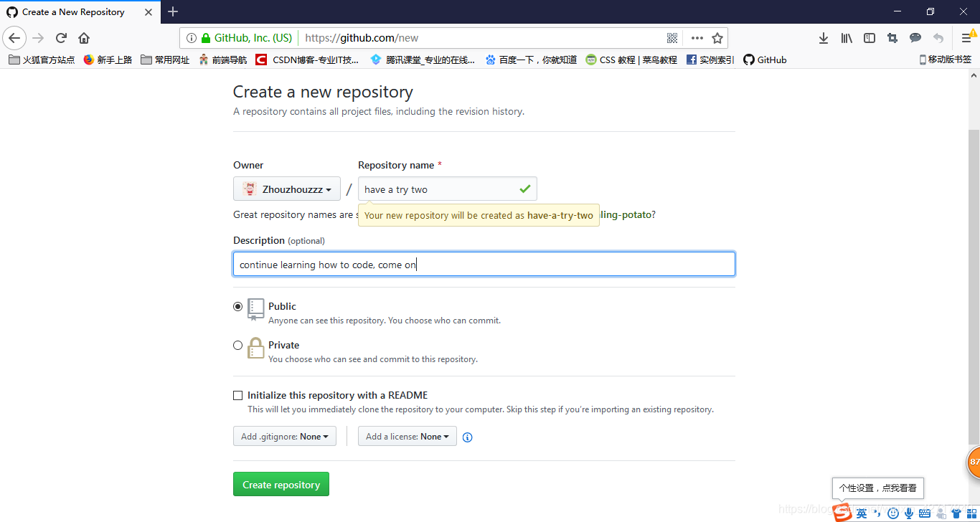Screen dimensions: 980x522
Task: Reload the current GitHub page
Action: pos(62,38)
